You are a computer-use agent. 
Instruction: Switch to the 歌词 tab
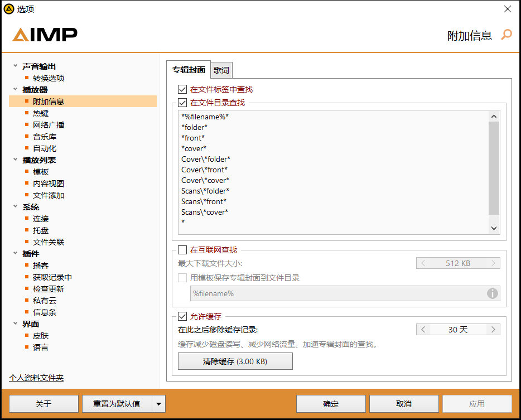tap(221, 70)
